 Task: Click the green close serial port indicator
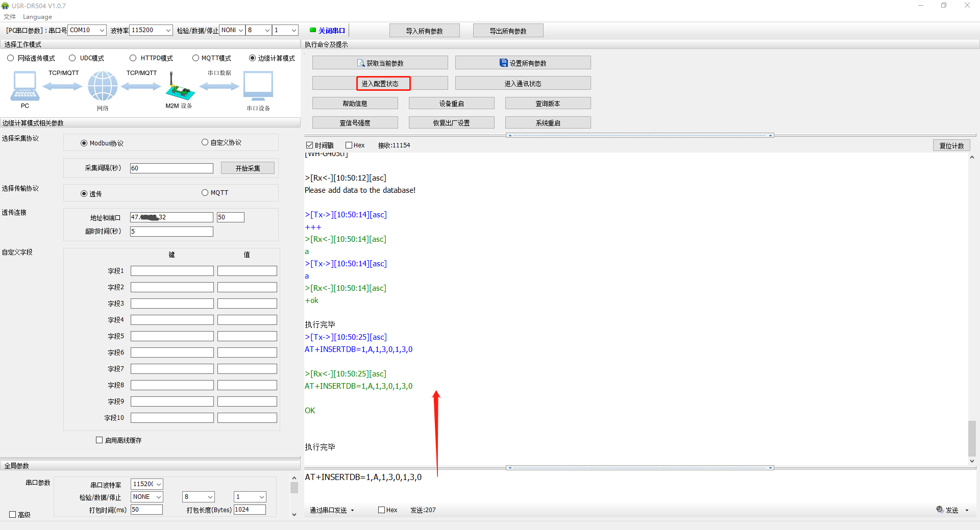coord(313,30)
